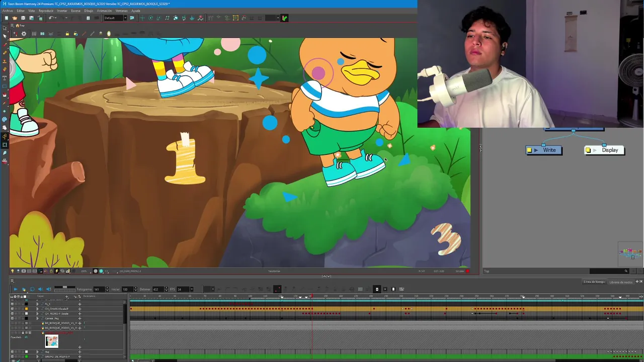644x362 pixels.
Task: Click the Iniciar start frame field
Action: click(x=127, y=289)
